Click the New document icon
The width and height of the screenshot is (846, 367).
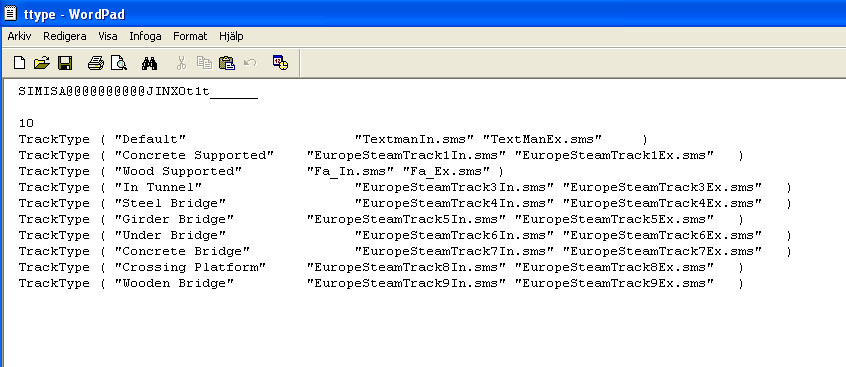coord(19,63)
